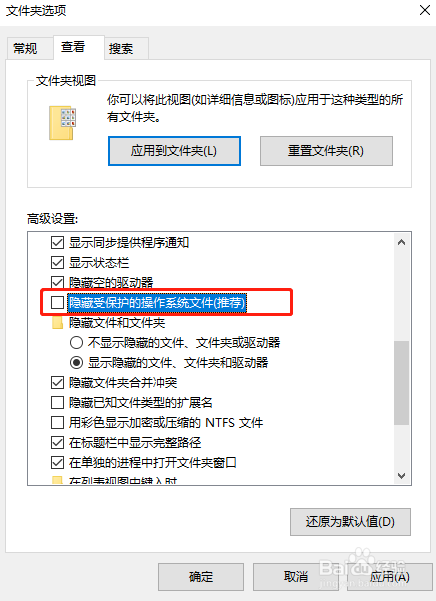Screen dimensions: 436x601
Task: Click the up arrow of the settings scrollbar
Action: (x=402, y=242)
